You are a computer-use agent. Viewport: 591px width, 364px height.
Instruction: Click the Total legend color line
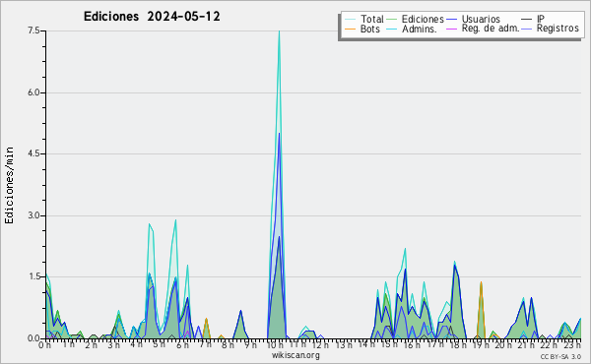click(350, 20)
